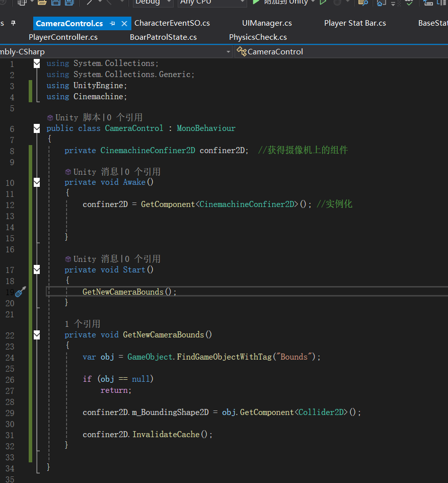Click the Open File folder icon in toolbar
448x483 pixels.
(42, 3)
